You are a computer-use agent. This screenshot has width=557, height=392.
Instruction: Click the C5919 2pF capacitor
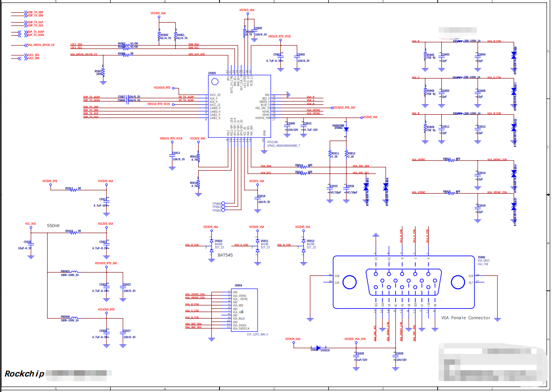pos(477,209)
